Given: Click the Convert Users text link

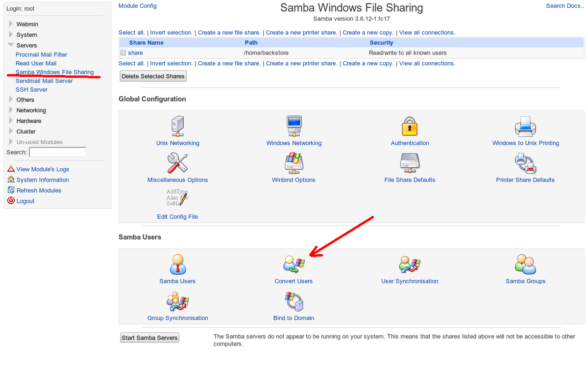Looking at the screenshot, I should coord(294,281).
